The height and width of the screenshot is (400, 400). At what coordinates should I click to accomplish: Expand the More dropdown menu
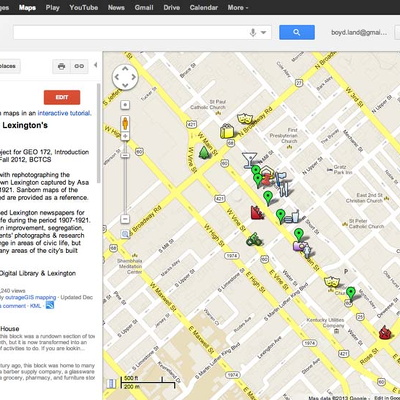[x=238, y=7]
